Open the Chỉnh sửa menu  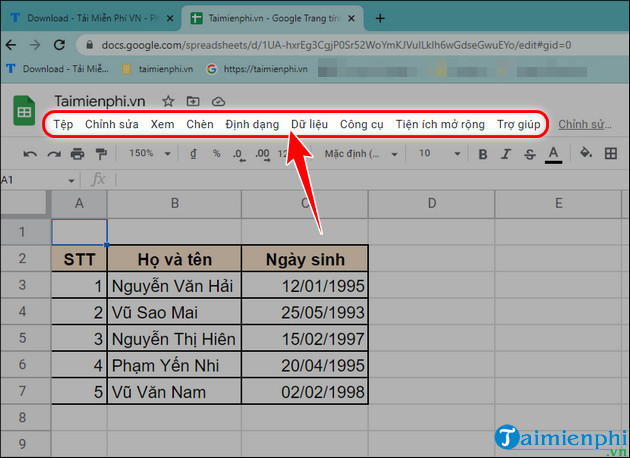(112, 125)
